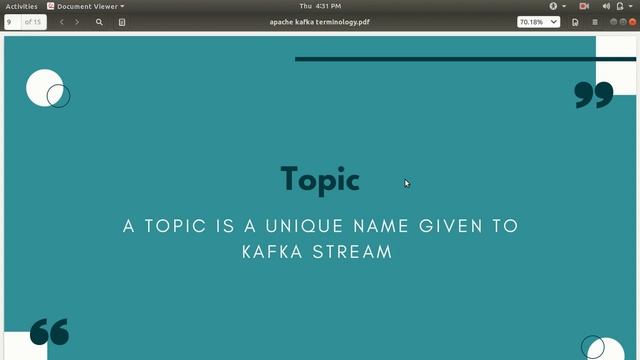Open the volume speaker icon

pyautogui.click(x=606, y=6)
